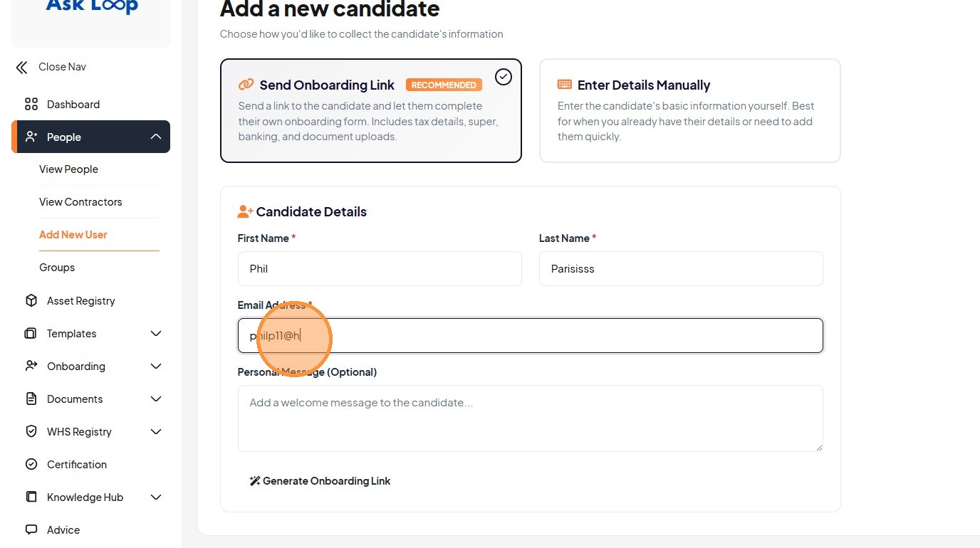Screen dimensions: 980x548
Task: Click Generate Onboarding Link button
Action: [320, 481]
